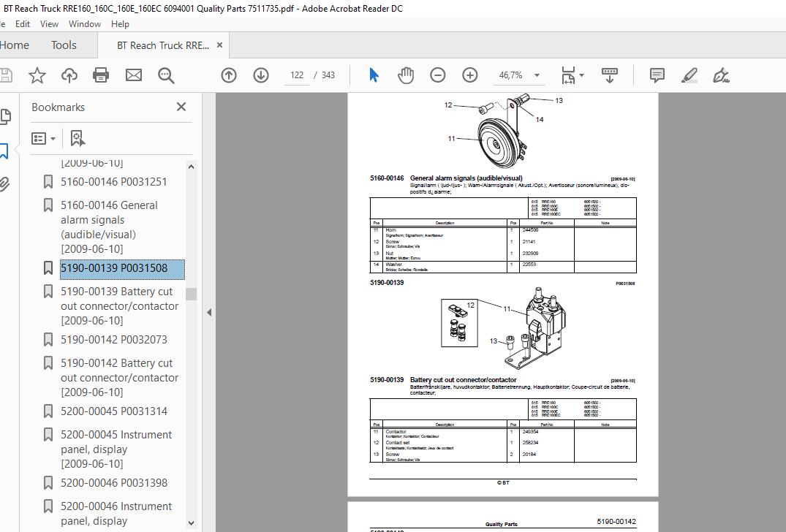Switch to the Home tab
The width and height of the screenshot is (786, 532).
[x=15, y=45]
